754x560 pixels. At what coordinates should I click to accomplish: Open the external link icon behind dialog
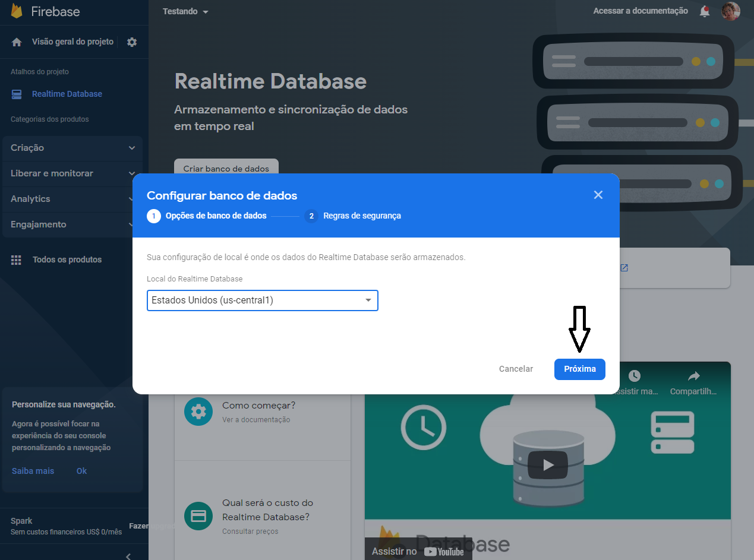coord(624,268)
